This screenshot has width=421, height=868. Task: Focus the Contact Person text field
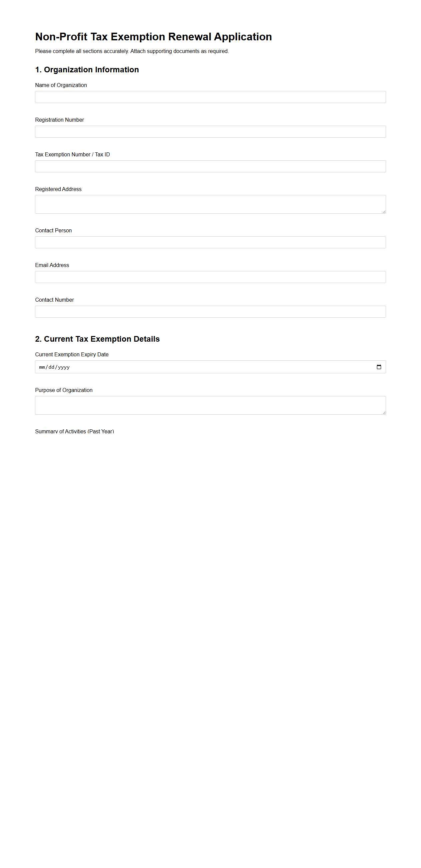click(x=210, y=242)
